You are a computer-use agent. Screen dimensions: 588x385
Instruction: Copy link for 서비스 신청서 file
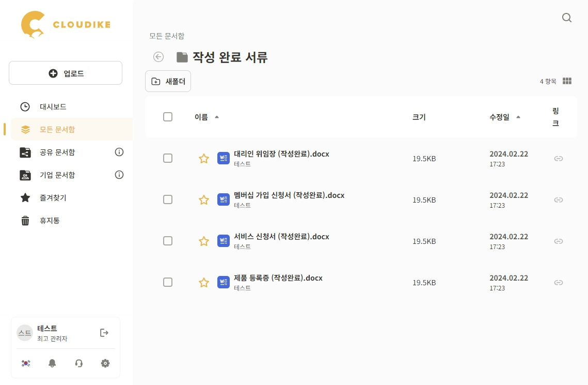pyautogui.click(x=558, y=241)
